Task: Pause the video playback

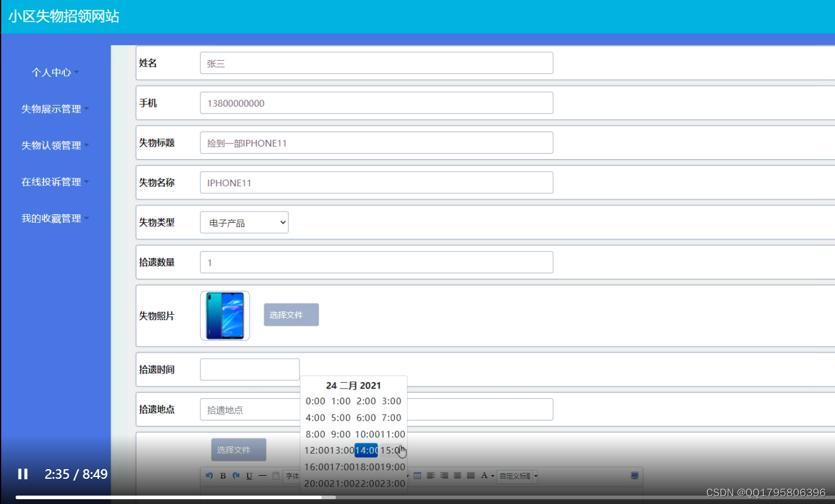Action: click(x=23, y=474)
